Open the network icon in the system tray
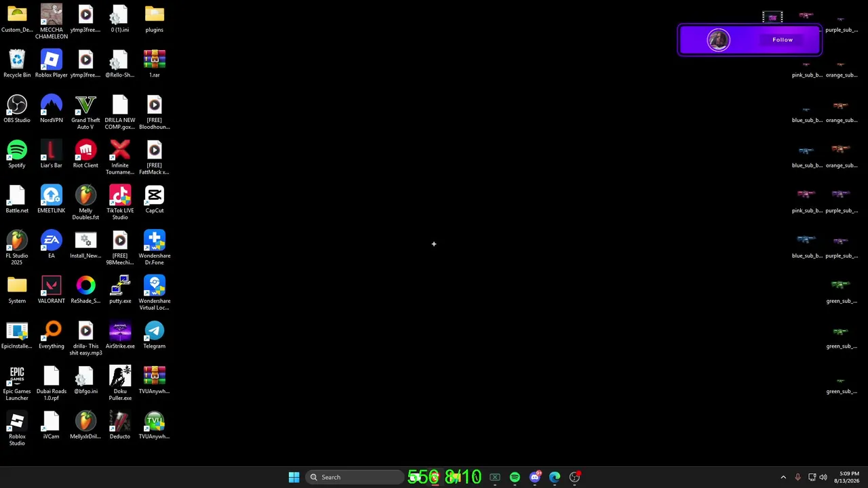Viewport: 868px width, 488px height. tap(812, 477)
